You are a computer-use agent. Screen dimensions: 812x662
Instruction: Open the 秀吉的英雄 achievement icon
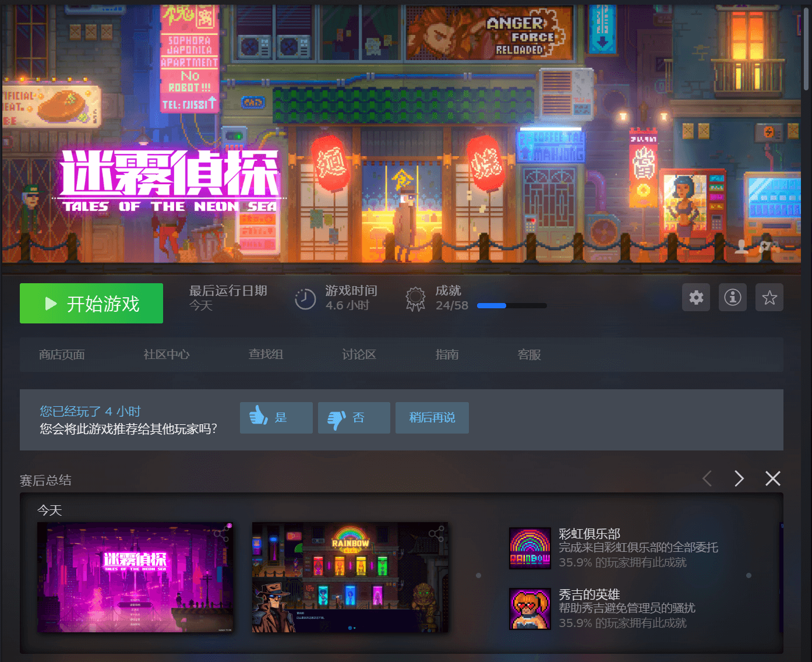(530, 609)
